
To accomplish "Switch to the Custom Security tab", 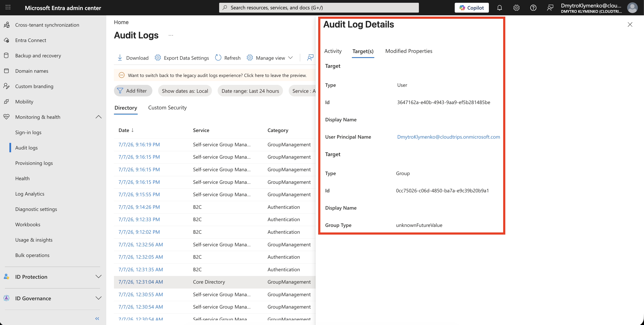I will 167,107.
